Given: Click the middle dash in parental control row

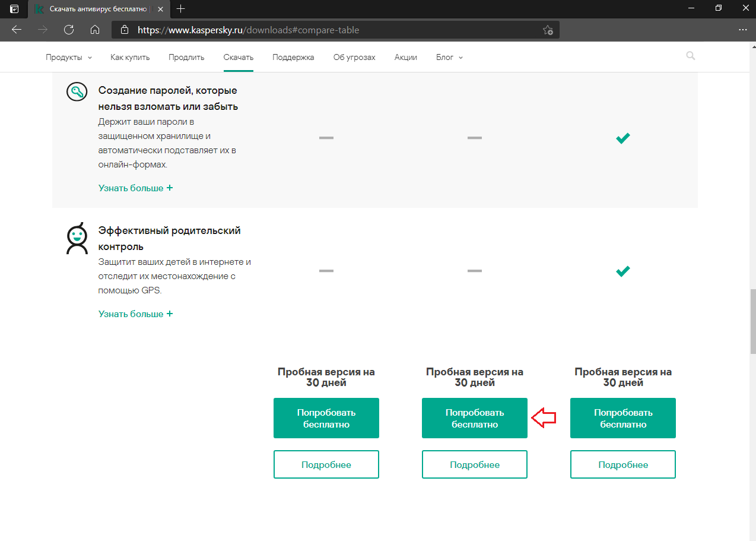Looking at the screenshot, I should tap(475, 271).
